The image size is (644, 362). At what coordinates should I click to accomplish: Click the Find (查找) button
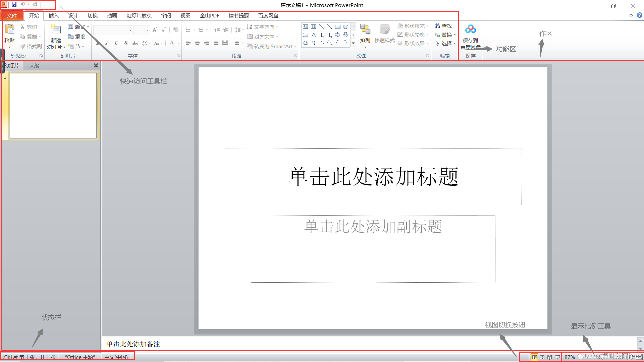[x=443, y=26]
